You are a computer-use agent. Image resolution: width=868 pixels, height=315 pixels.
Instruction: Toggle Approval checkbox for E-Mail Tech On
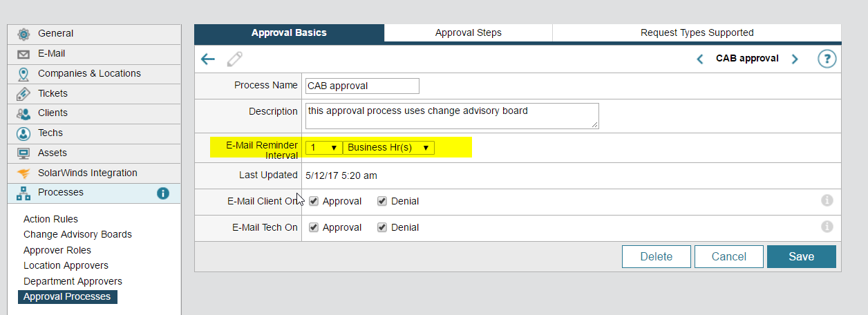pos(314,227)
